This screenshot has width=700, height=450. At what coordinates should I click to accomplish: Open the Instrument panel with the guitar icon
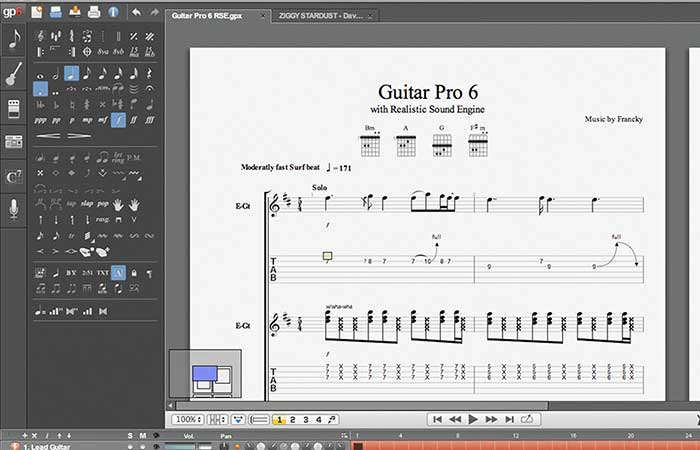(x=15, y=75)
